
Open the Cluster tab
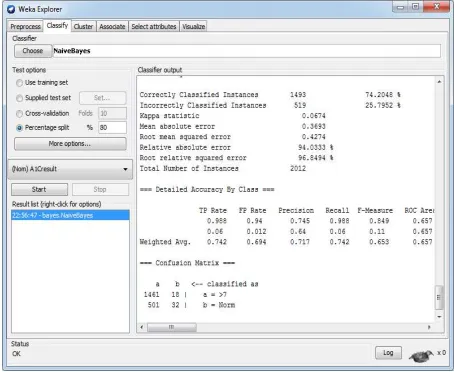click(x=83, y=26)
